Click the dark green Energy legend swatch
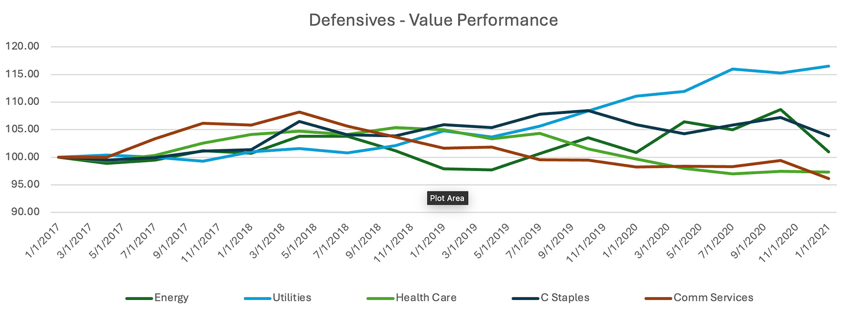This screenshot has height=334, width=868. pos(139,299)
